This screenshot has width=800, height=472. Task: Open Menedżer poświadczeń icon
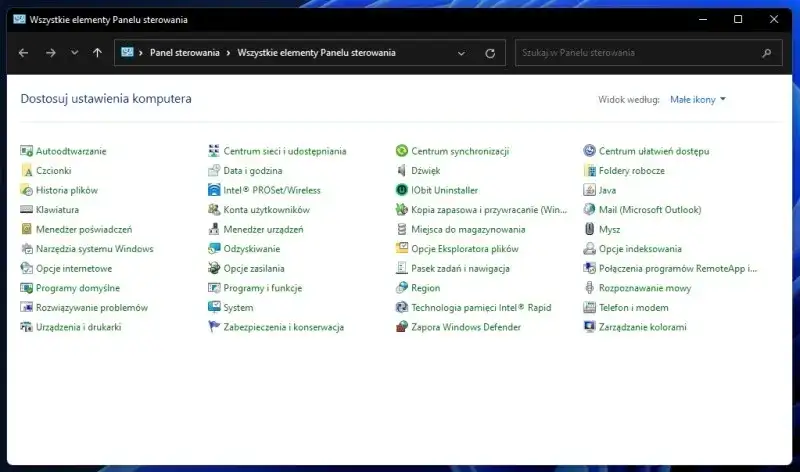(x=27, y=229)
